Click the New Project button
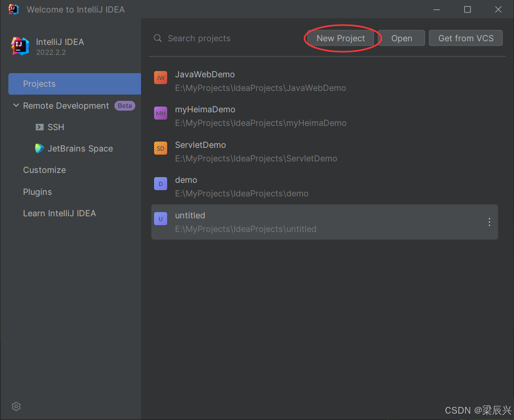 pos(341,38)
